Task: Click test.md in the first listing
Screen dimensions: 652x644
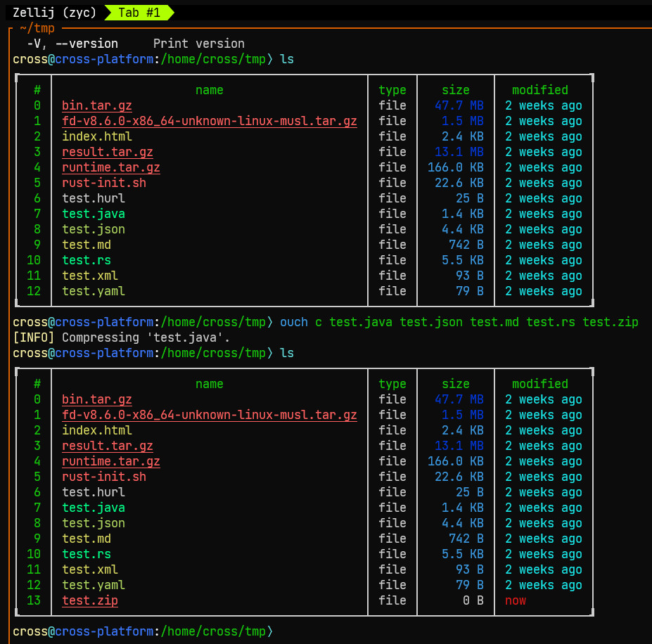Action: tap(87, 245)
